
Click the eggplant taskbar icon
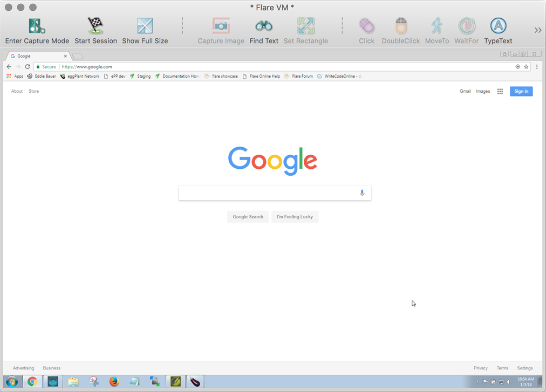click(195, 382)
